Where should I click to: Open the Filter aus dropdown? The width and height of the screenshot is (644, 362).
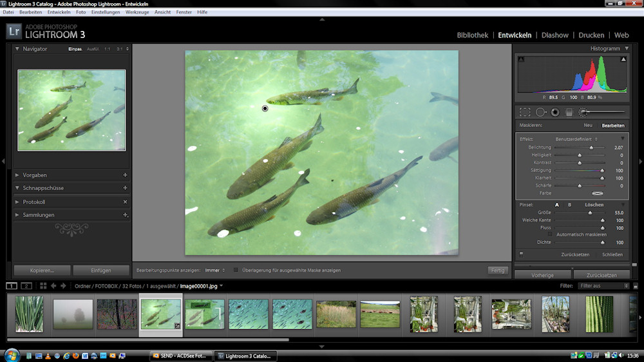pos(602,285)
